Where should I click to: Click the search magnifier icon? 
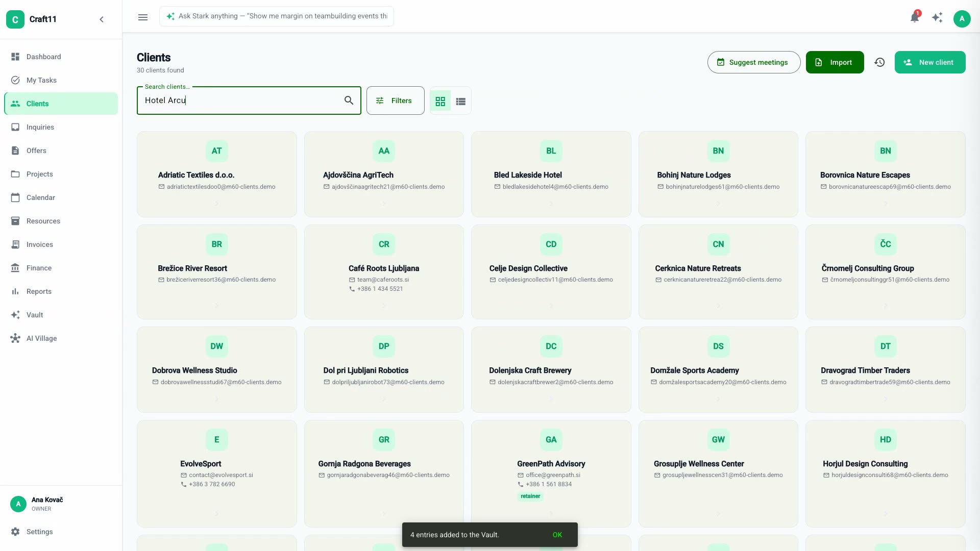tap(349, 101)
